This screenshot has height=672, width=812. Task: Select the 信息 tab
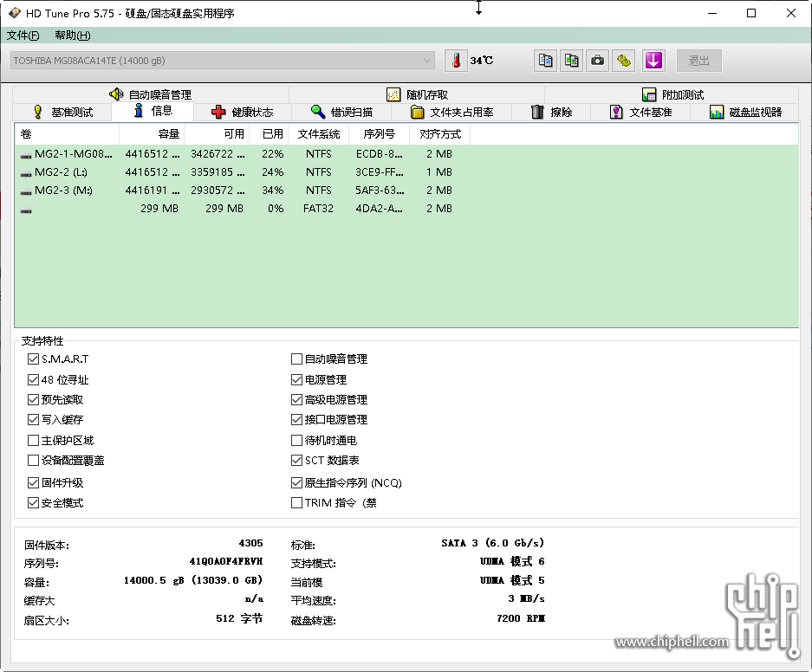153,111
